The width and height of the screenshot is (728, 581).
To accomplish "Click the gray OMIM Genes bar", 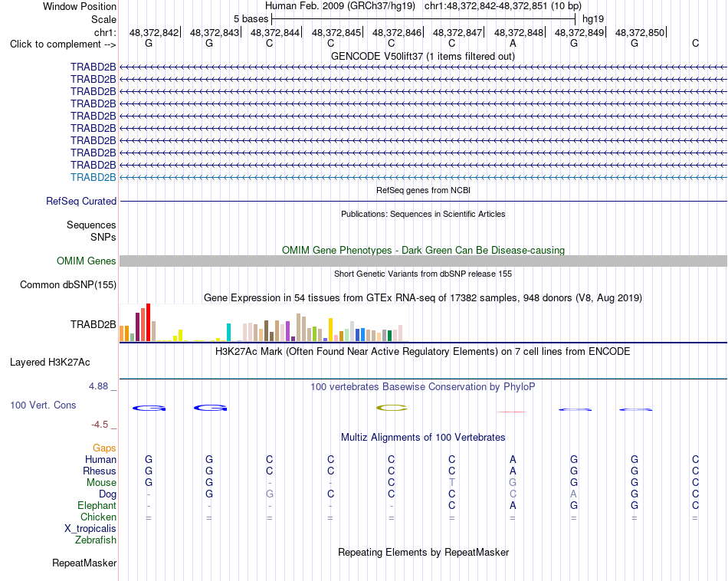I will click(423, 261).
